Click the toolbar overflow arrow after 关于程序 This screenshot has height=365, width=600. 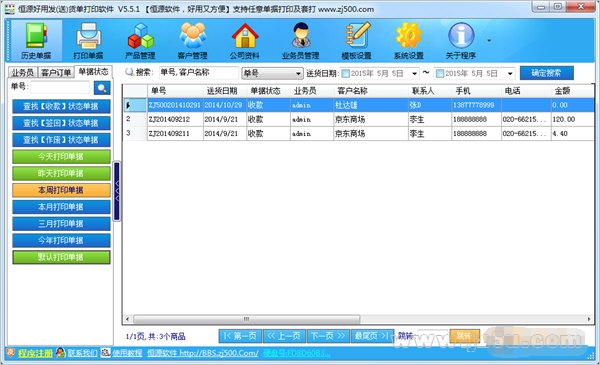coord(489,41)
